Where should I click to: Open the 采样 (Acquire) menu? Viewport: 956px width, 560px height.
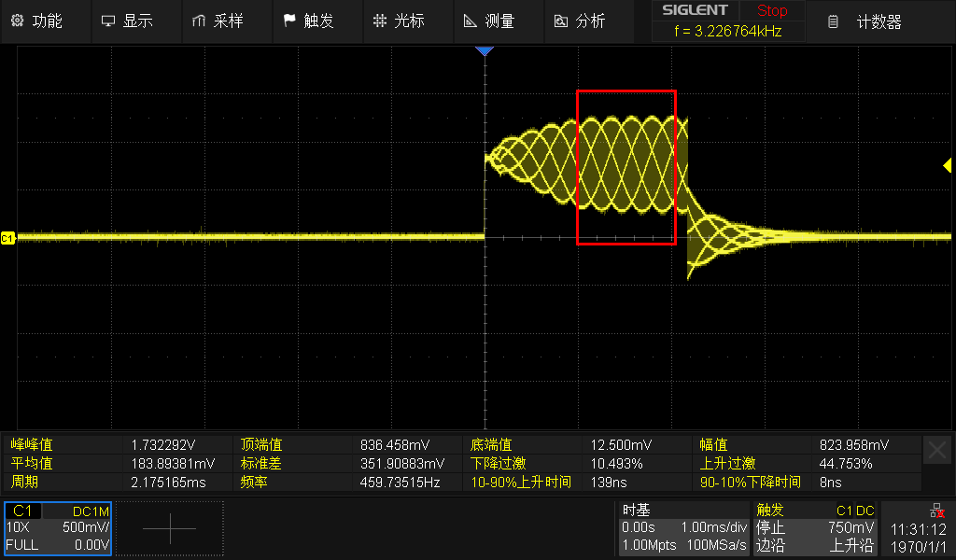218,21
